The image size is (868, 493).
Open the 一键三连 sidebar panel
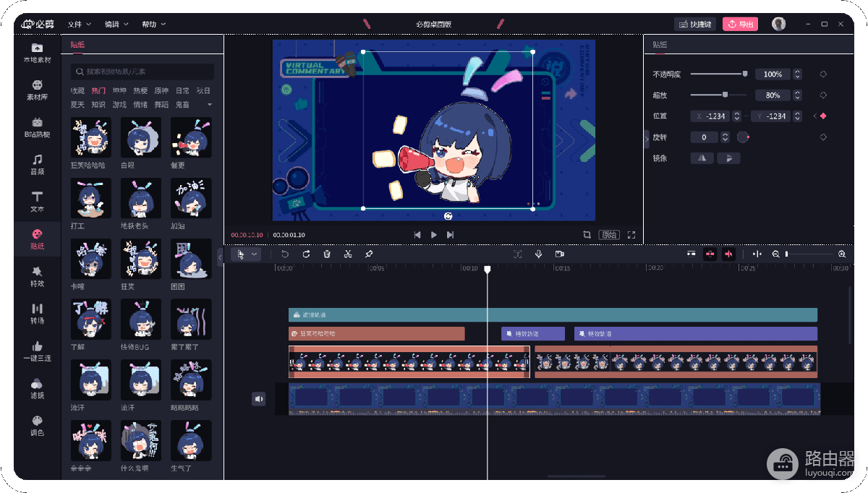click(37, 351)
